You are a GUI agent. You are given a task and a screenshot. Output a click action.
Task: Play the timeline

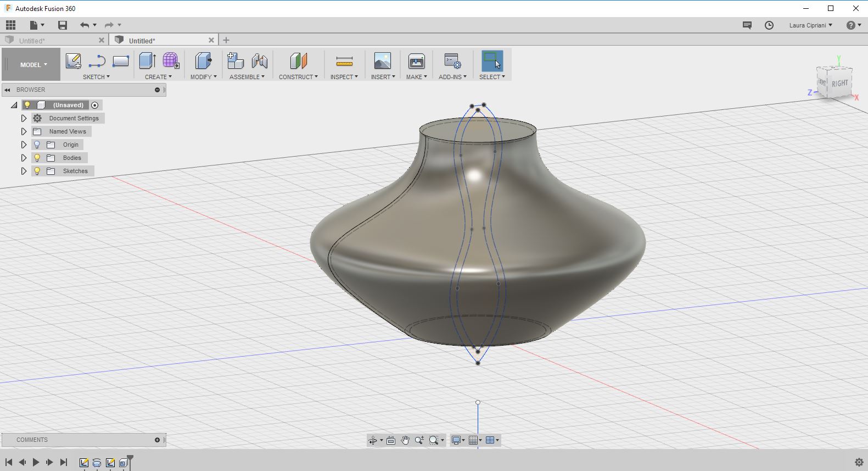pyautogui.click(x=36, y=462)
